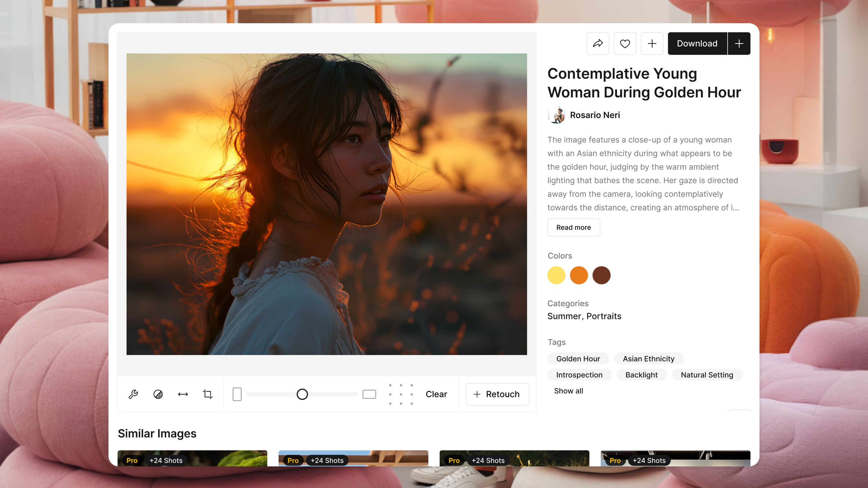Choose landscape orientation icon
This screenshot has height=488, width=868.
pyautogui.click(x=369, y=394)
